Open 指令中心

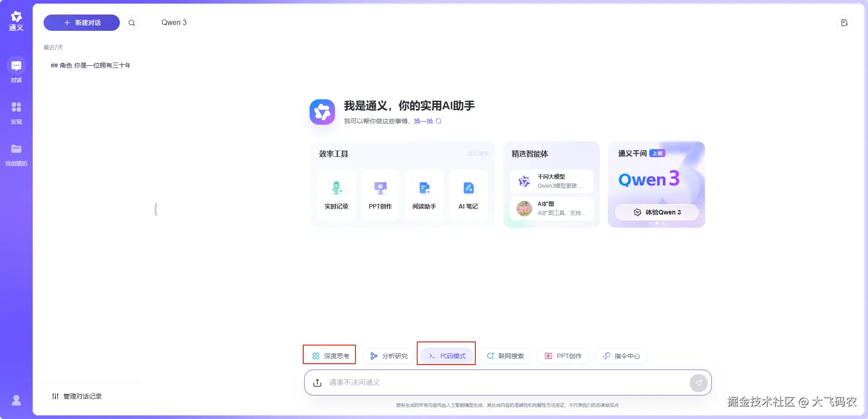pyautogui.click(x=621, y=356)
